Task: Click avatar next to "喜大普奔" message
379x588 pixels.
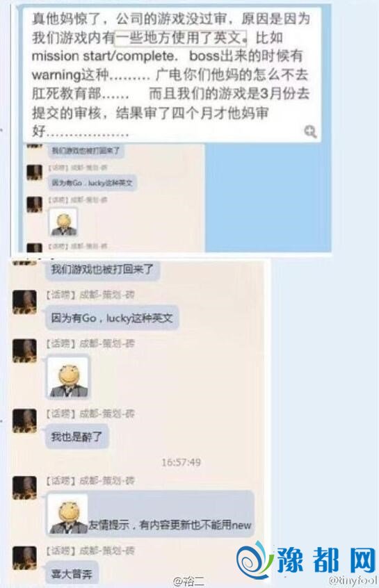Action: [x=25, y=558]
